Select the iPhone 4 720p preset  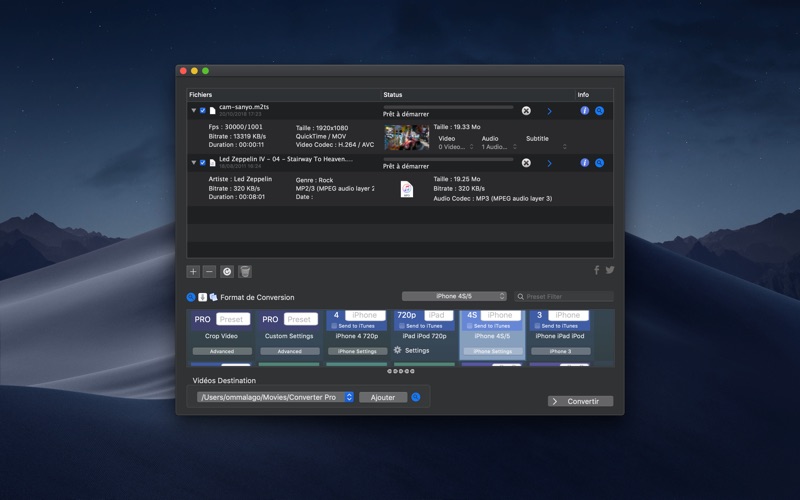357,334
